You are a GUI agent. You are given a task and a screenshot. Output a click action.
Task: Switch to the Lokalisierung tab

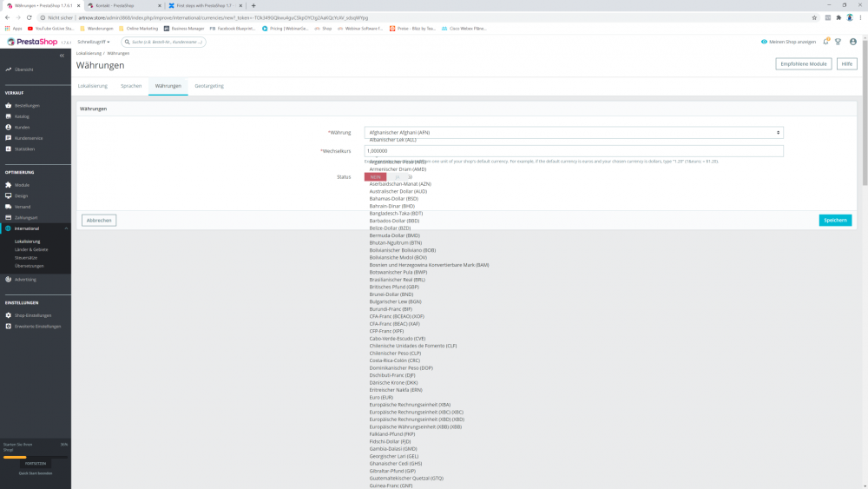pos(93,86)
